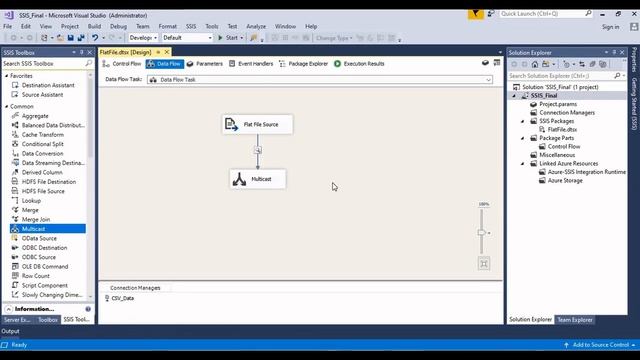Select Azure Storage node
Screen dimensions: 640x360
(565, 180)
